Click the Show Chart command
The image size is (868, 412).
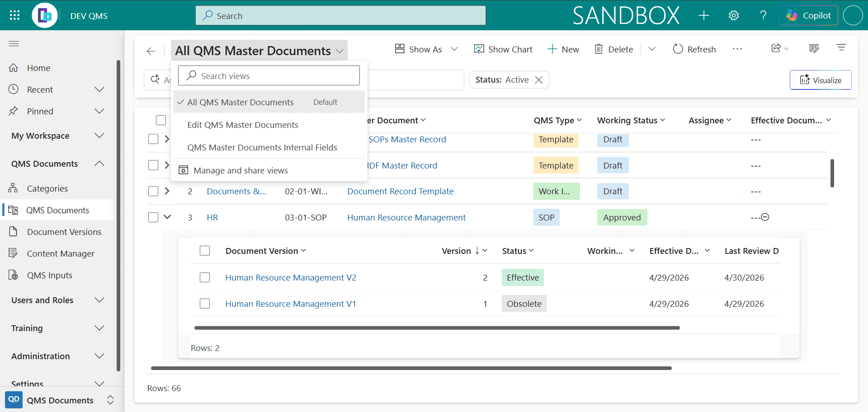coord(503,49)
